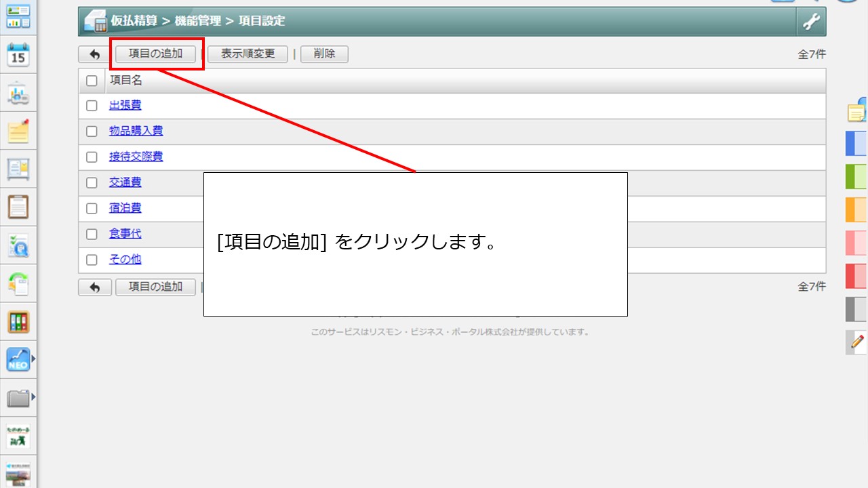This screenshot has width=868, height=488.
Task: Open the portal dashboard icon at sidebar top
Action: 18,18
